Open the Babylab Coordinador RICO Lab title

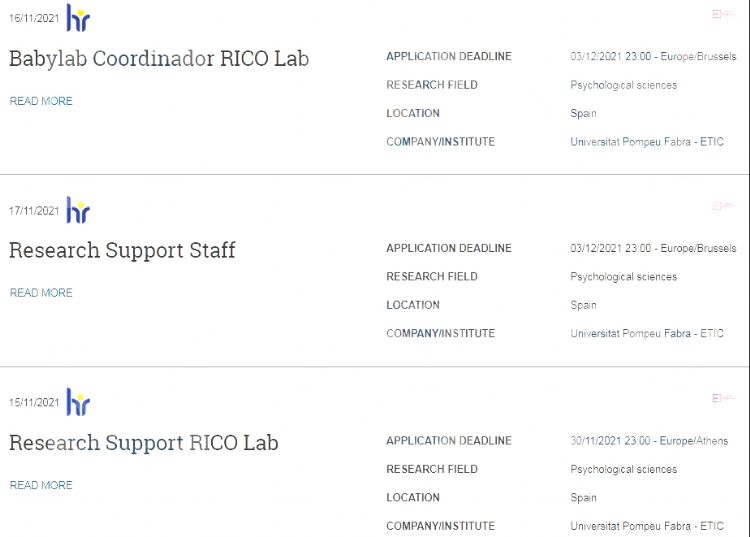[x=159, y=59]
